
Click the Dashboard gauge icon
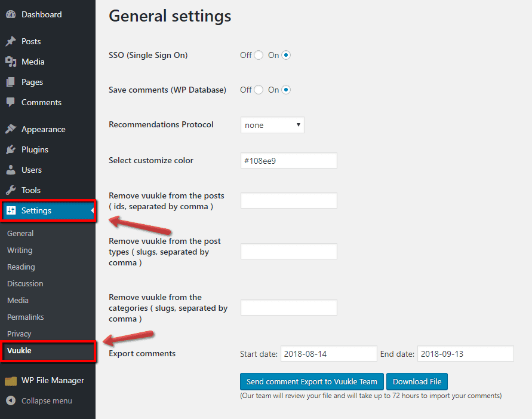pos(11,14)
